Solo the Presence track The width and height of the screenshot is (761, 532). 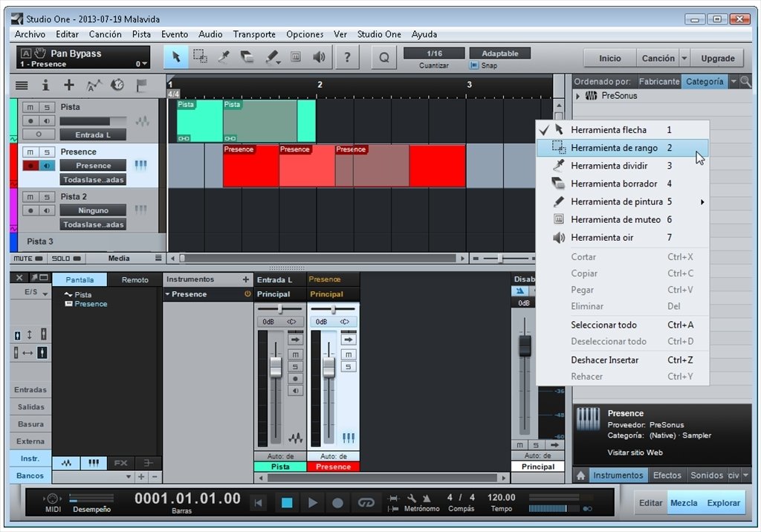click(x=47, y=152)
